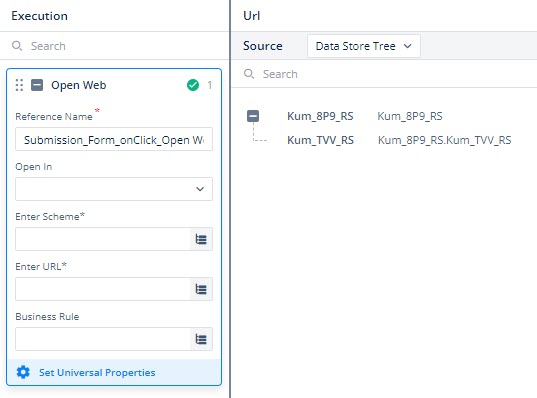The image size is (537, 398).
Task: Open the data picker for Business Rule
Action: (201, 339)
